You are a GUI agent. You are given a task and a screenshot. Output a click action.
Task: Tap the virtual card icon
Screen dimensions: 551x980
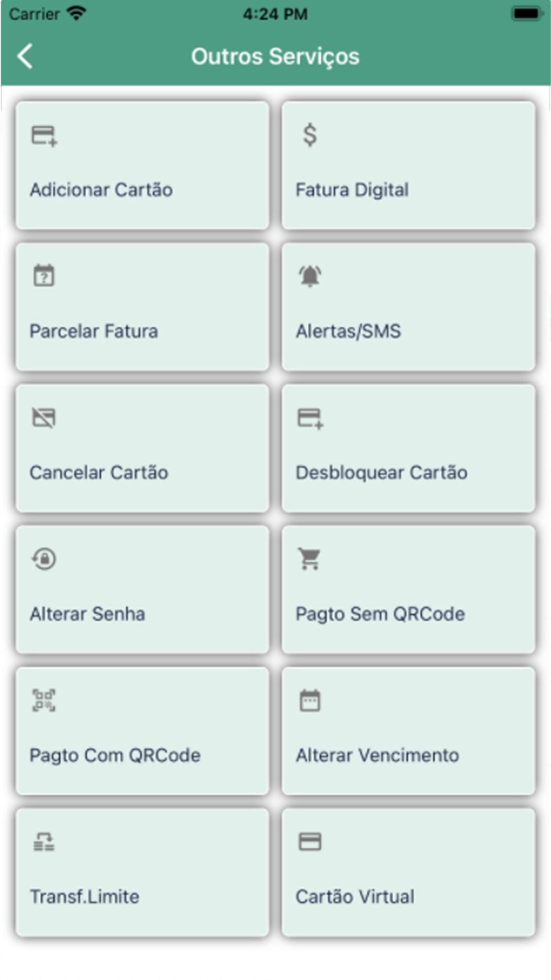310,842
